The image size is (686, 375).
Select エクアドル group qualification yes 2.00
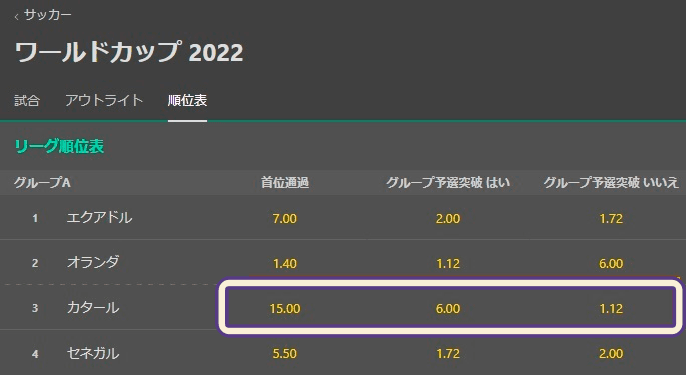[448, 218]
